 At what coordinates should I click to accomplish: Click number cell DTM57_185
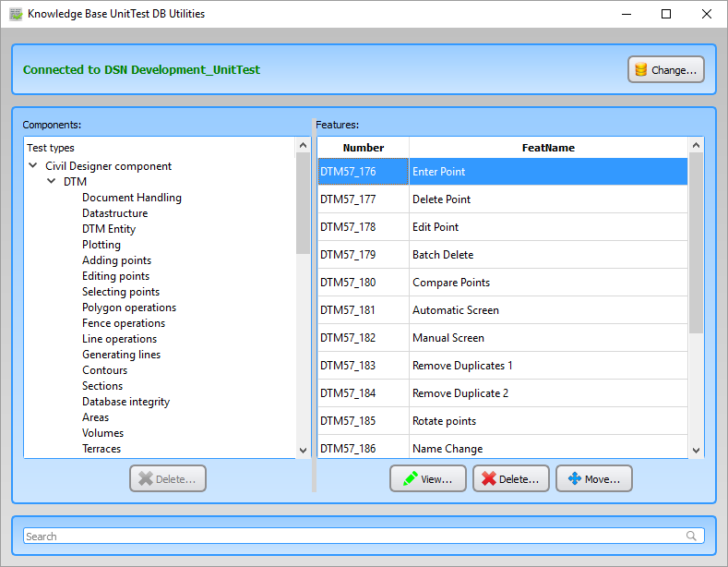(363, 421)
